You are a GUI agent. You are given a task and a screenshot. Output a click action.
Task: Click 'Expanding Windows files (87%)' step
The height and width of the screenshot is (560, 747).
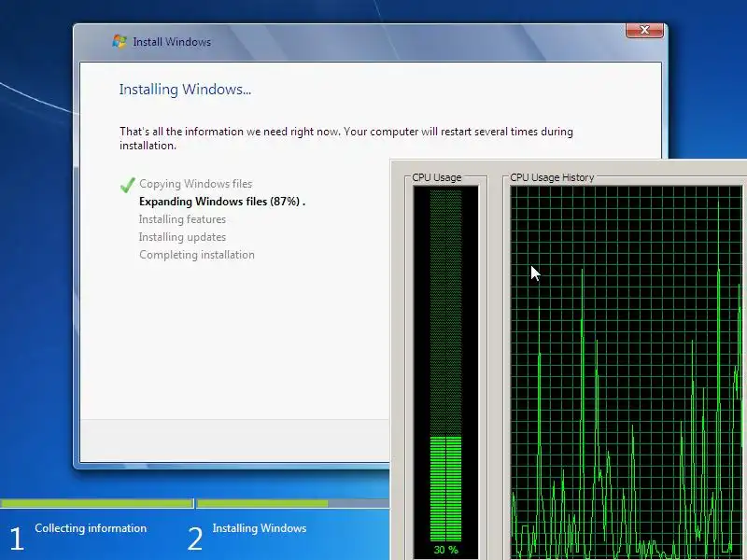click(x=222, y=202)
